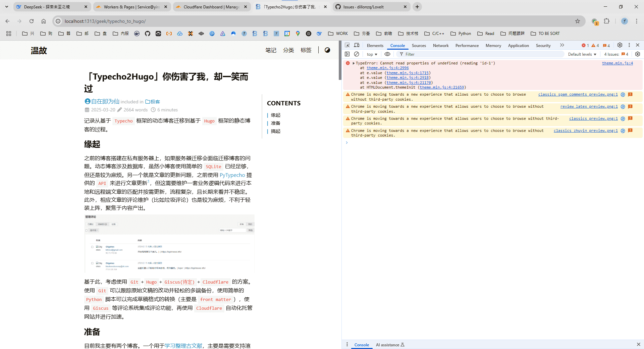644x349 pixels.
Task: Create a live expression using the eye icon
Action: [x=387, y=54]
